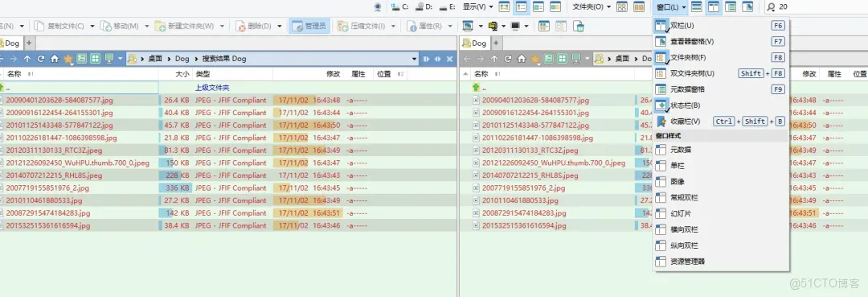This screenshot has width=868, height=297.
Task: Go up one level in right pane
Action: pyautogui.click(x=494, y=59)
